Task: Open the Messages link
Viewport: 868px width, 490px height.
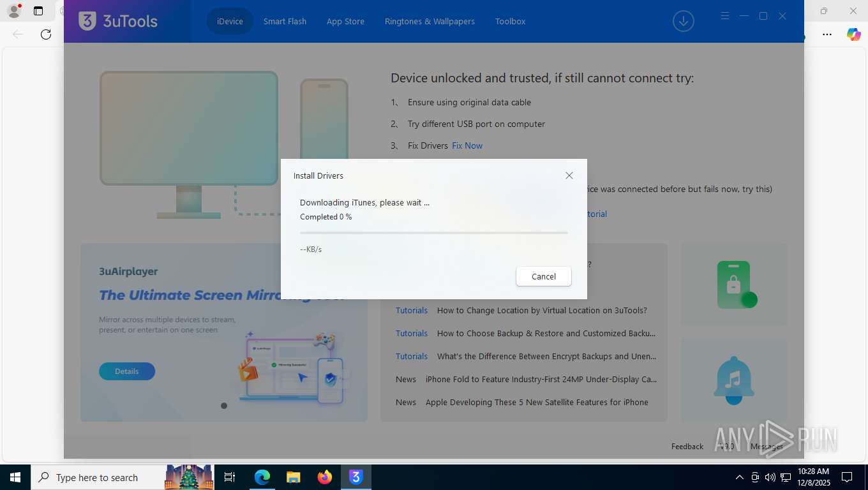Action: click(767, 447)
